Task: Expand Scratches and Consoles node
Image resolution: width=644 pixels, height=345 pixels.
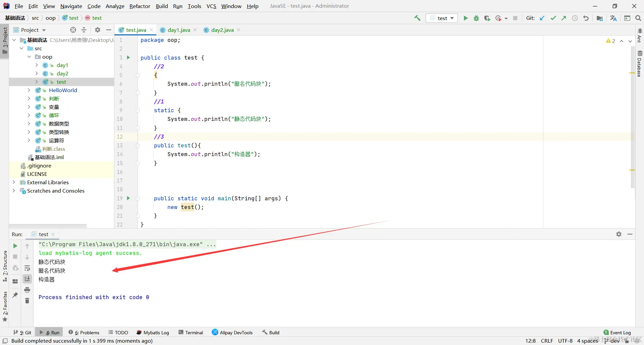Action: [x=14, y=191]
